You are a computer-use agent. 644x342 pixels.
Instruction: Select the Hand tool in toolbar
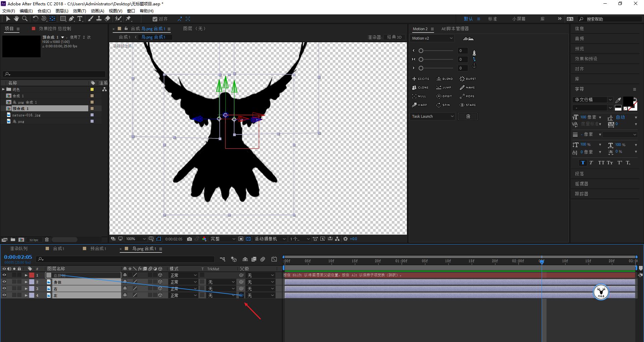click(x=16, y=19)
